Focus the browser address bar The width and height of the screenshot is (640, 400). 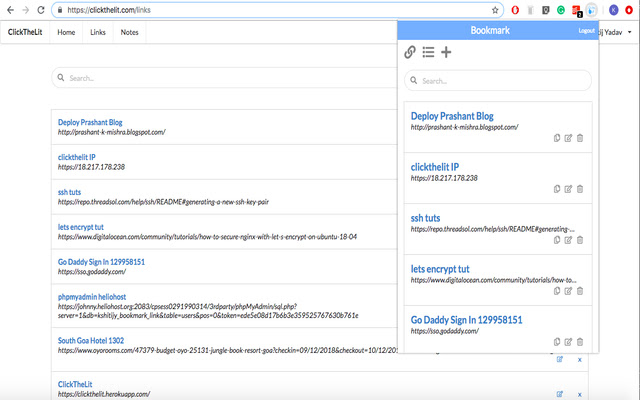pos(277,10)
